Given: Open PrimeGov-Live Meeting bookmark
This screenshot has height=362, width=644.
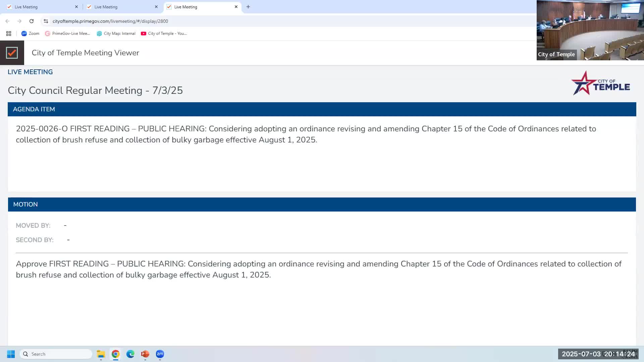Looking at the screenshot, I should (x=67, y=34).
